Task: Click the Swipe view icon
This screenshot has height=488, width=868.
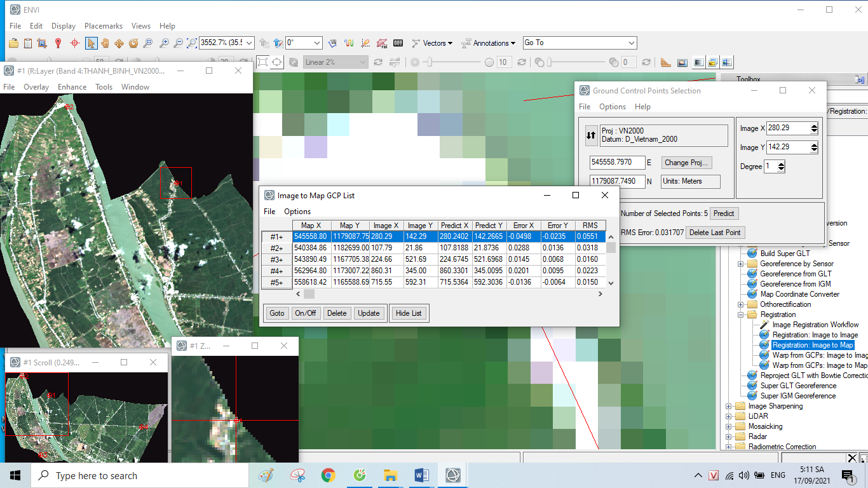Action: click(728, 62)
